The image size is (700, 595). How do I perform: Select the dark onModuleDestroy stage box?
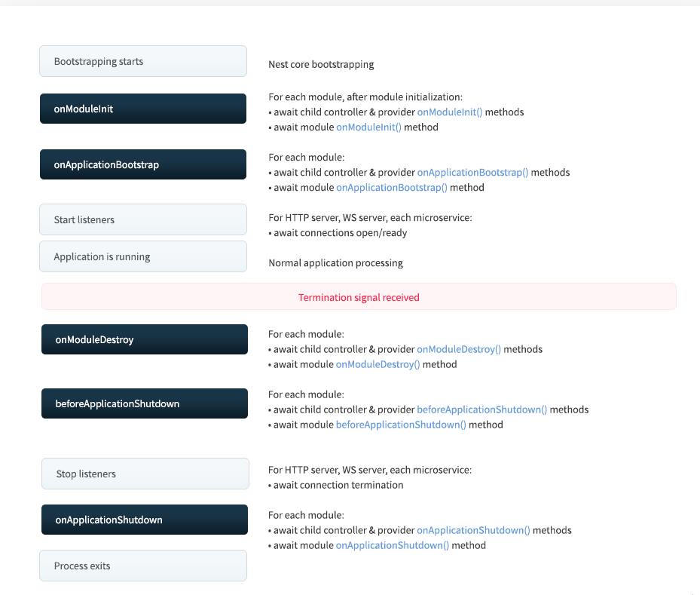[x=145, y=339]
